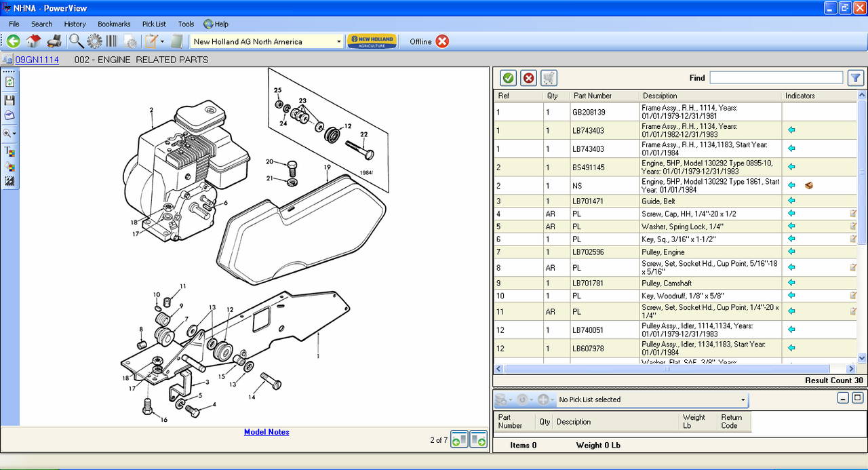Open the Search menu
Image resolution: width=868 pixels, height=470 pixels.
click(x=41, y=24)
